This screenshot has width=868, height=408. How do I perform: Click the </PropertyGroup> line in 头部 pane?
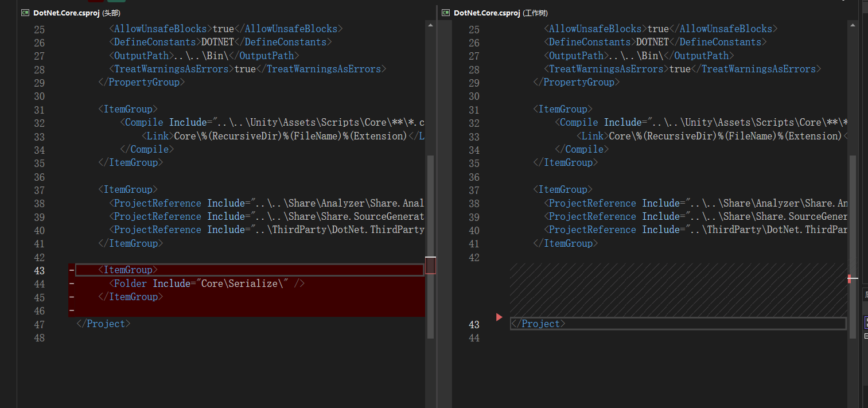tap(142, 82)
